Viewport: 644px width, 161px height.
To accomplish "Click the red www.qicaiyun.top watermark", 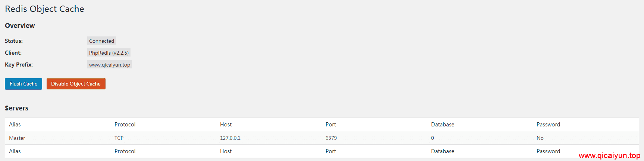I will coord(609,156).
